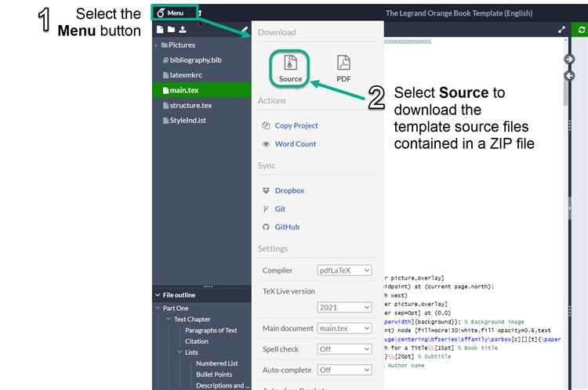Go to Bullet Points section
The height and width of the screenshot is (390, 588).
tap(214, 374)
